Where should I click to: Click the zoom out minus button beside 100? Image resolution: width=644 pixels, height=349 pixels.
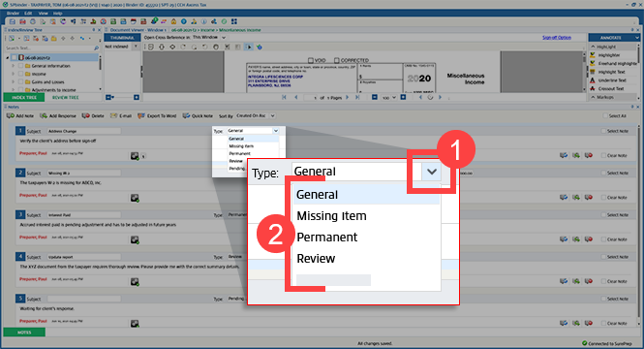point(375,97)
